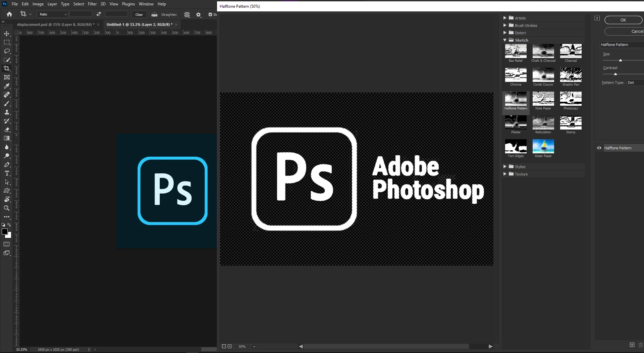Open crop overlay grid options
The height and width of the screenshot is (353, 644).
(x=187, y=14)
